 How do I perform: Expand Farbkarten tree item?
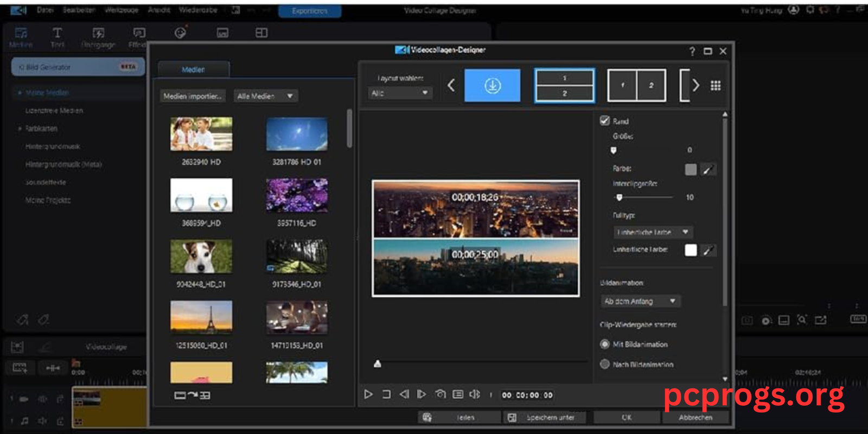coord(20,129)
